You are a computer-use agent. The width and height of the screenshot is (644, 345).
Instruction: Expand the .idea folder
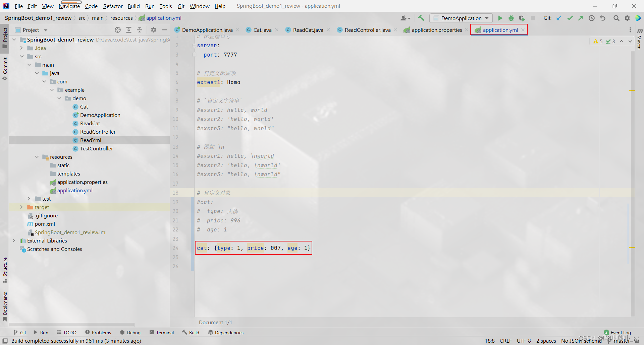pos(21,48)
